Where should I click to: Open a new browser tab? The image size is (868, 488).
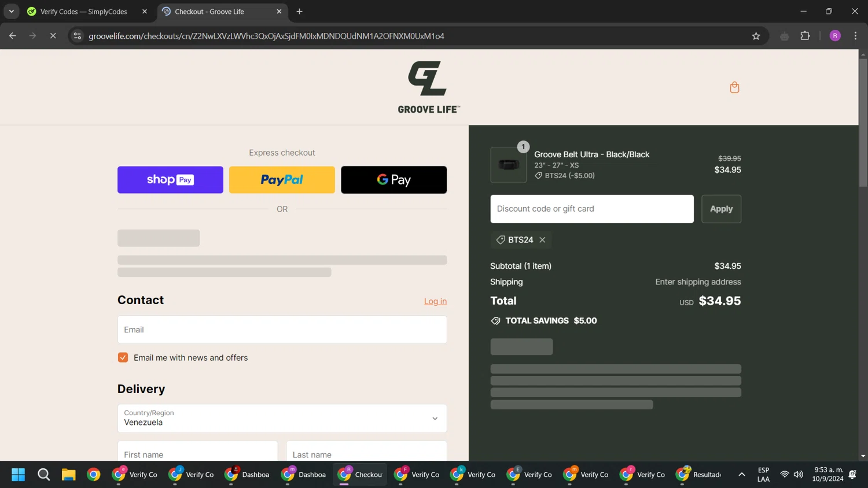(x=299, y=12)
